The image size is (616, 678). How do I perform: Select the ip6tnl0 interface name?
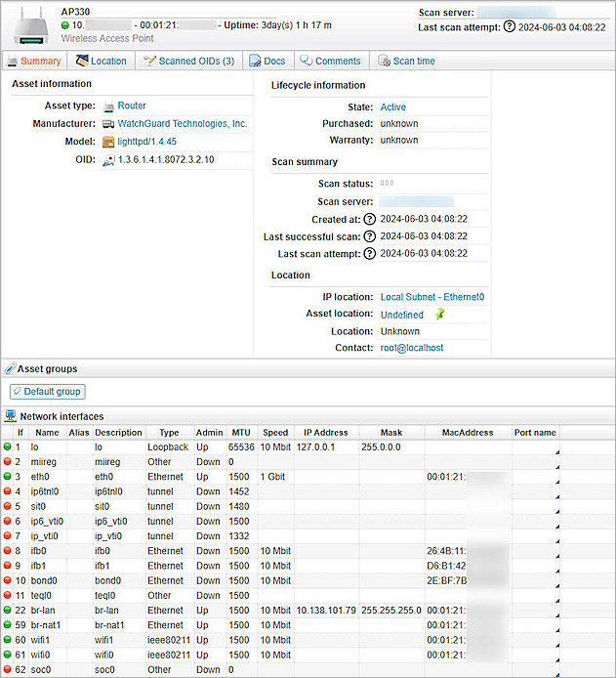coord(45,491)
